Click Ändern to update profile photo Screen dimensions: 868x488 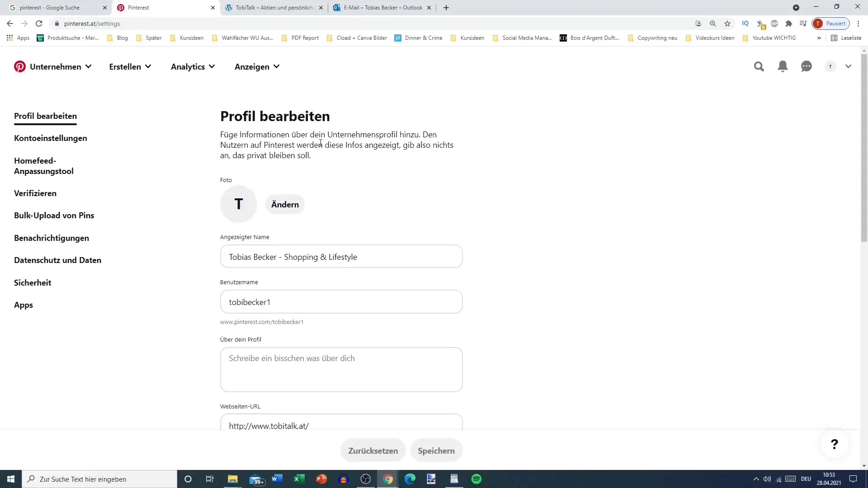[285, 204]
